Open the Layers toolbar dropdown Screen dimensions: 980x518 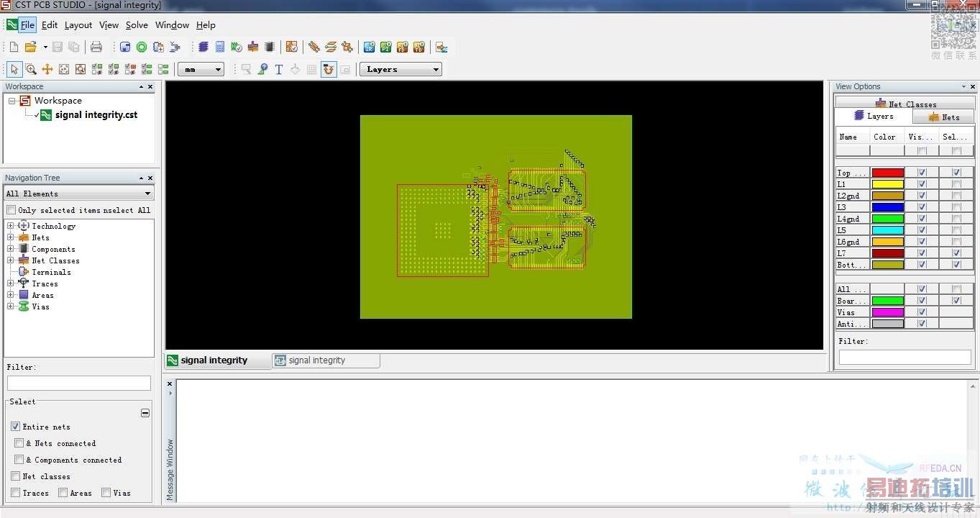[400, 70]
